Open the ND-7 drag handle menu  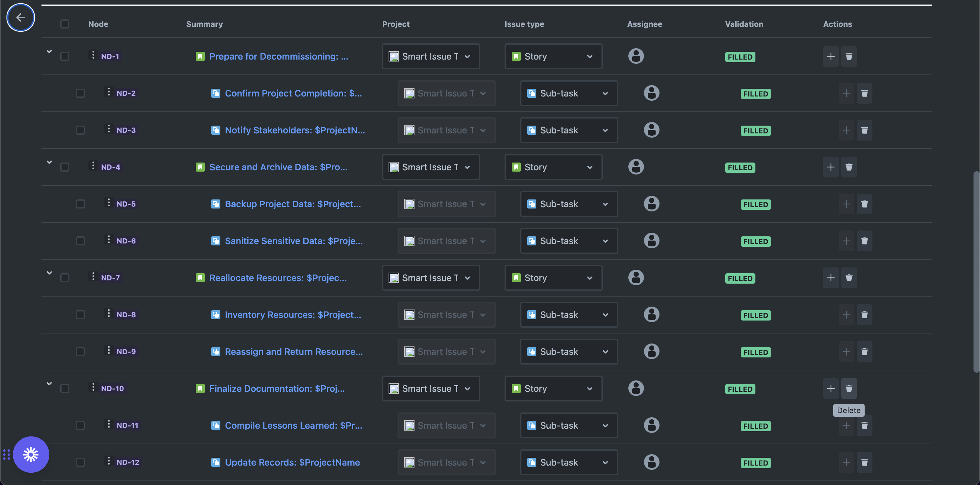[93, 277]
